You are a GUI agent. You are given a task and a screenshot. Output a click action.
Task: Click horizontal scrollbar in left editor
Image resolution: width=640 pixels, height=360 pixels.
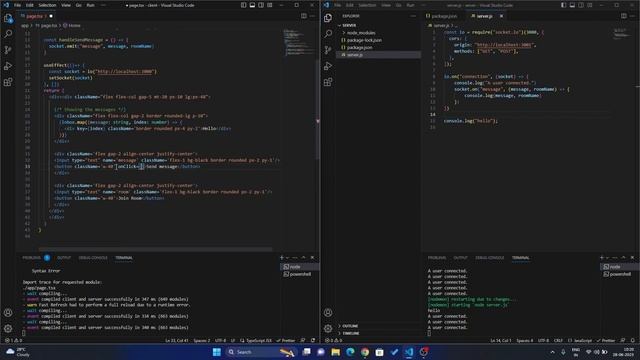[x=156, y=249]
